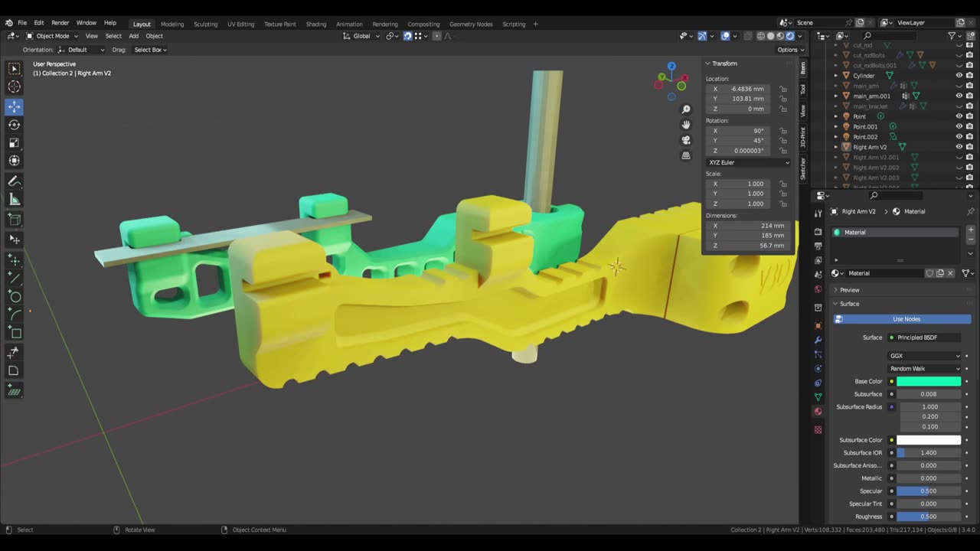Screen dimensions: 980x551
Task: Open the XYZ Euler rotation mode dropdown
Action: coord(748,162)
